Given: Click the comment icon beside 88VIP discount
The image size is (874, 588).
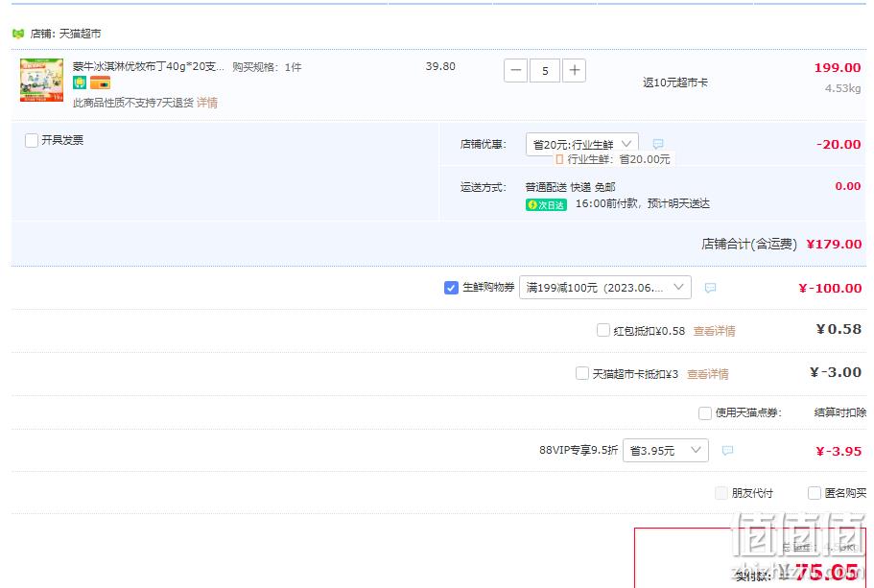Looking at the screenshot, I should pos(727,450).
